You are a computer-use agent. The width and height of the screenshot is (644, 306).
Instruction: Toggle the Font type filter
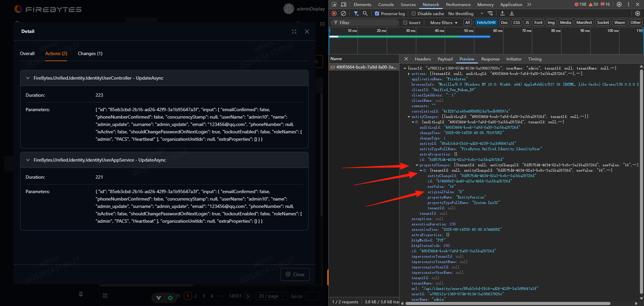point(538,23)
